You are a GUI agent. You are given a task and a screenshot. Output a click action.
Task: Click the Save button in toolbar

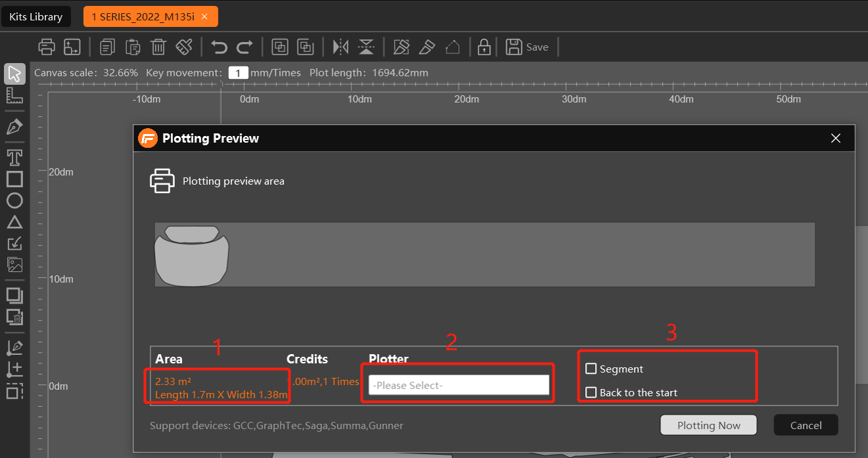[x=527, y=47]
